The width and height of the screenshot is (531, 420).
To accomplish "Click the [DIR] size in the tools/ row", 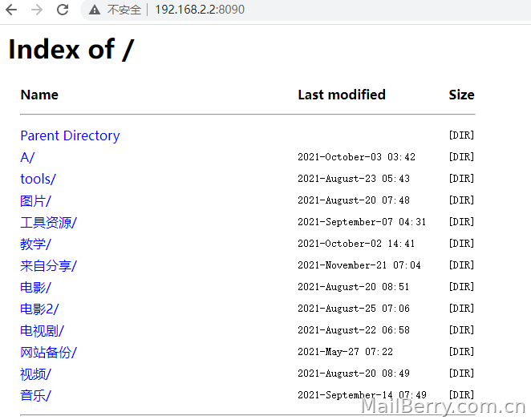I will pos(461,179).
